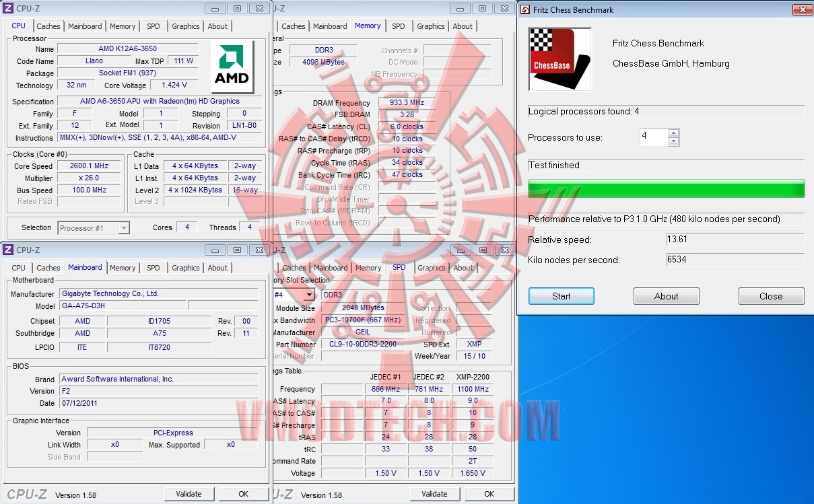Open Caches tab in the CPU-Z CPU window
The width and height of the screenshot is (814, 504).
(48, 26)
